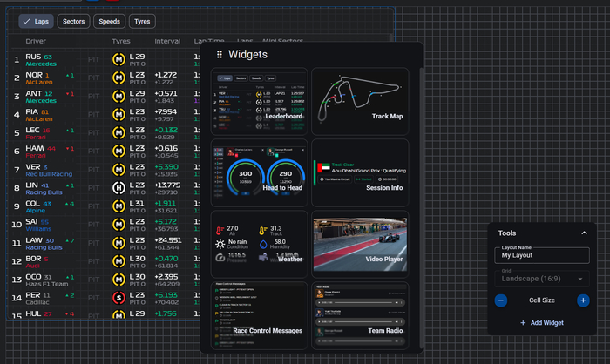Select driver VER Red Bull Racing name

[x=49, y=170]
